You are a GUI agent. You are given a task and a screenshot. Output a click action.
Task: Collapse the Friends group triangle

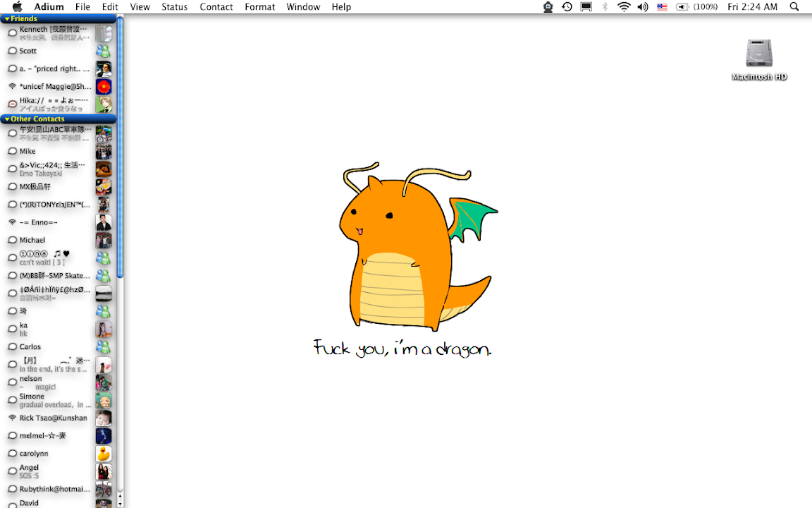click(7, 18)
